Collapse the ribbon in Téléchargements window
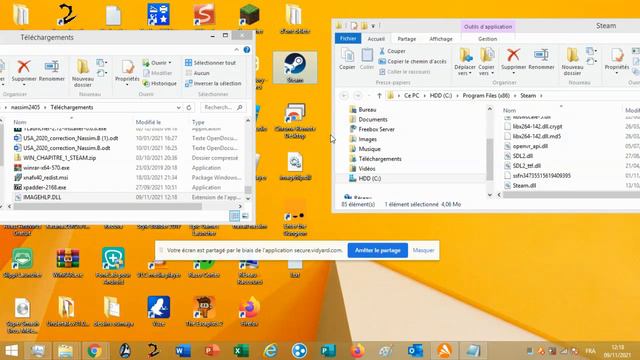Viewport: 640px width, 360px height. point(236,50)
